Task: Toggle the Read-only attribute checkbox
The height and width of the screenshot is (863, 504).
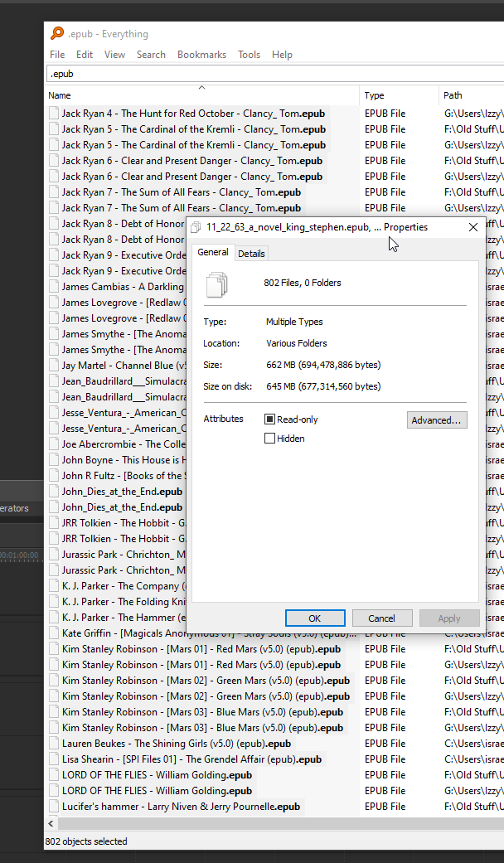Action: point(269,419)
